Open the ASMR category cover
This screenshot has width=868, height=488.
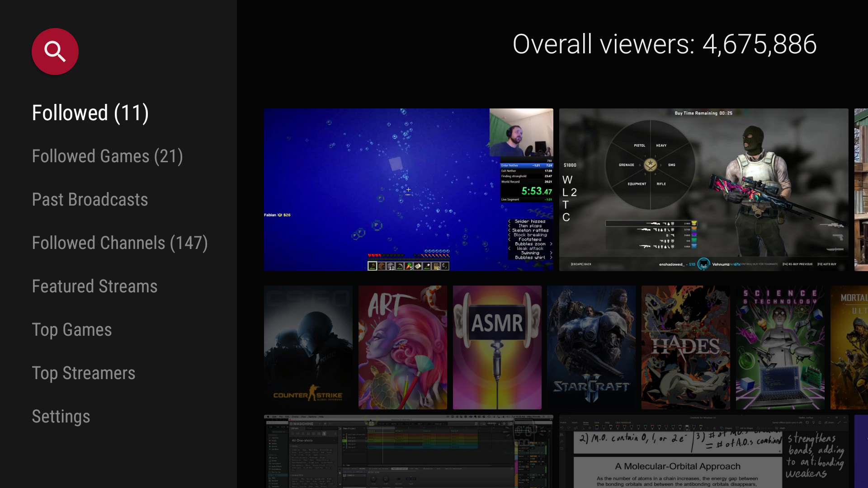tap(497, 347)
